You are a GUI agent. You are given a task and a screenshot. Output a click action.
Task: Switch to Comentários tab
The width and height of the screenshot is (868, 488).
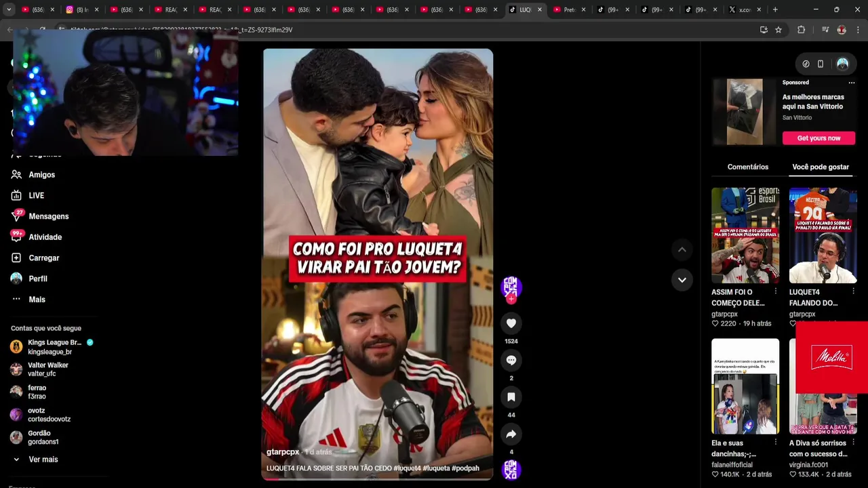click(748, 167)
